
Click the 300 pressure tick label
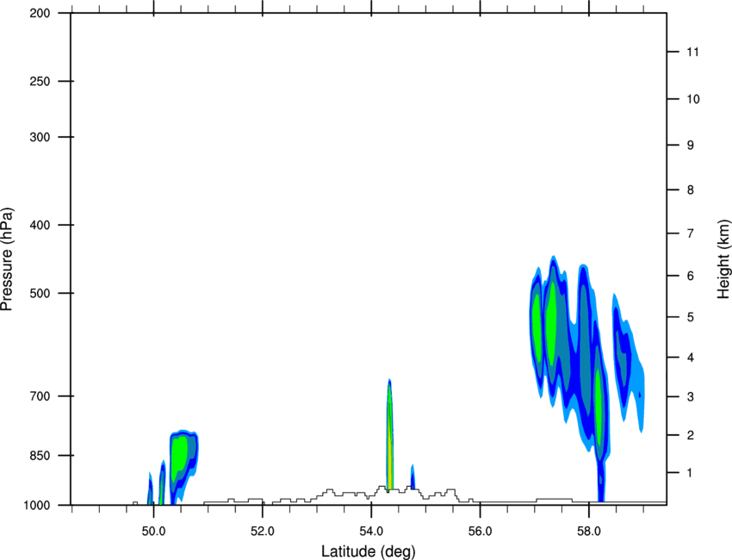coord(40,137)
